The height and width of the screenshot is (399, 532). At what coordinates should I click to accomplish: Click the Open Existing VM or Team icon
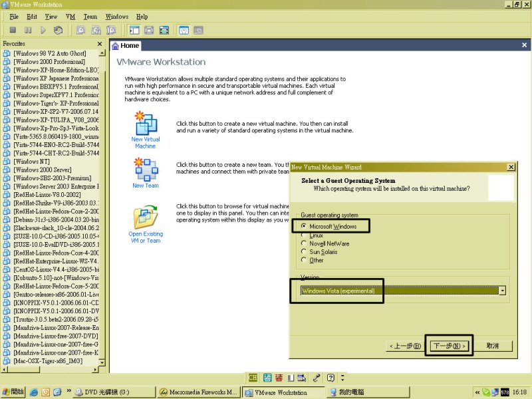tap(146, 217)
